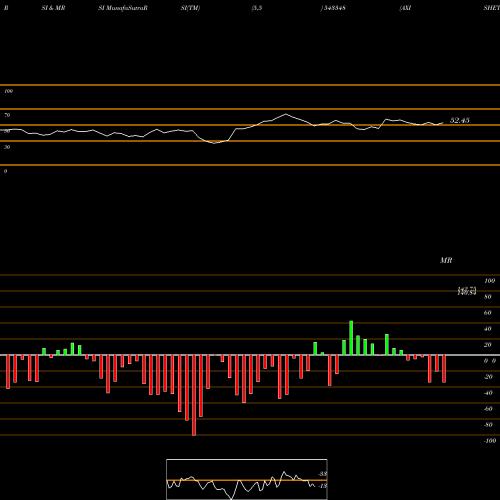Click the "-40" label on MR axis
Image resolution: width=500 pixels, height=500 pixels.
[488, 393]
